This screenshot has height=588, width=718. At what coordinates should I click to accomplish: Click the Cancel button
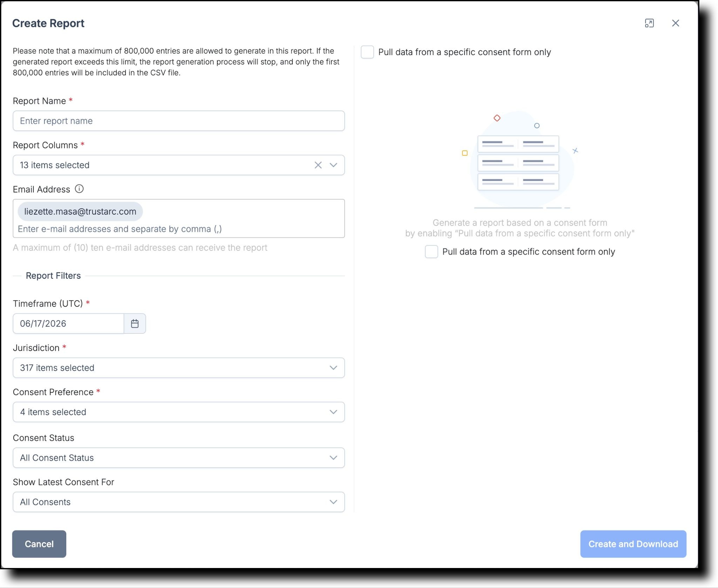39,544
